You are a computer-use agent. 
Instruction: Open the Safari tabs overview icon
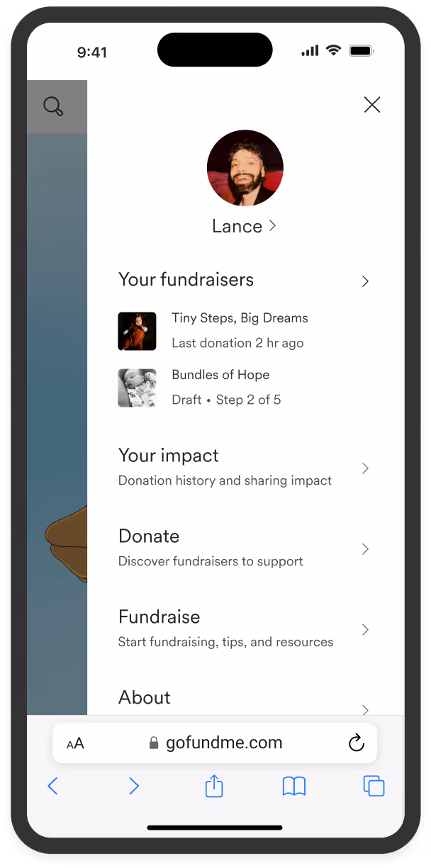(x=374, y=786)
